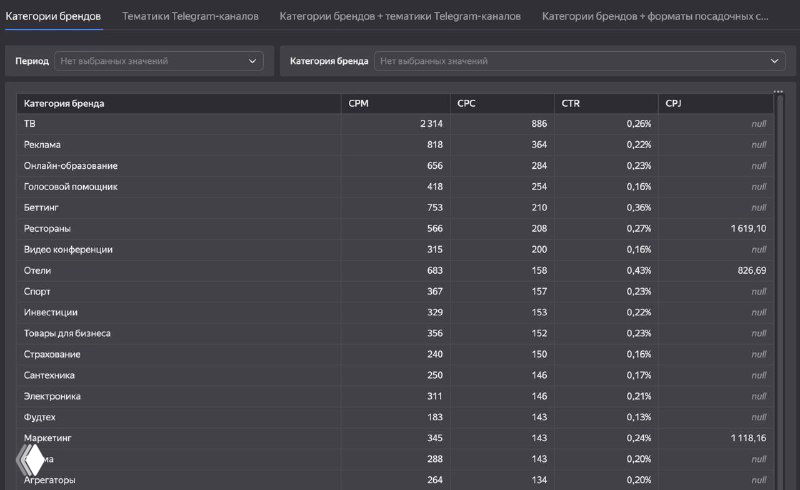This screenshot has height=490, width=800.
Task: Select the Отели category cell
Action: [x=37, y=271]
